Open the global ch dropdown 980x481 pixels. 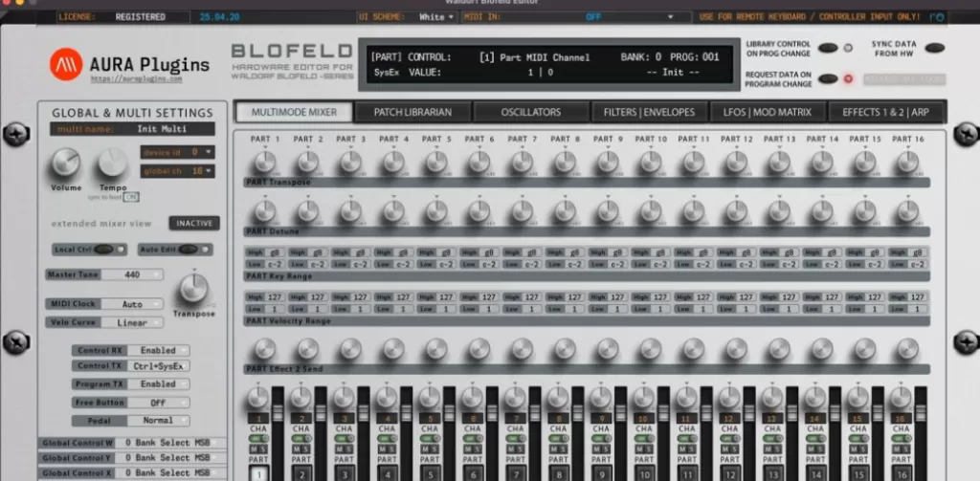177,171
